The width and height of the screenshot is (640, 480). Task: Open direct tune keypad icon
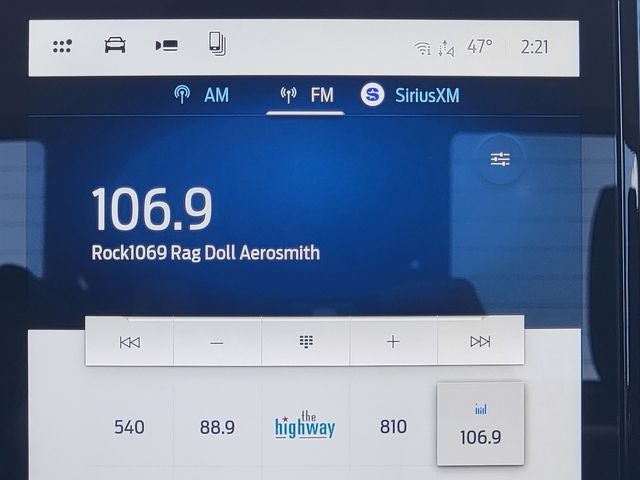pos(306,342)
